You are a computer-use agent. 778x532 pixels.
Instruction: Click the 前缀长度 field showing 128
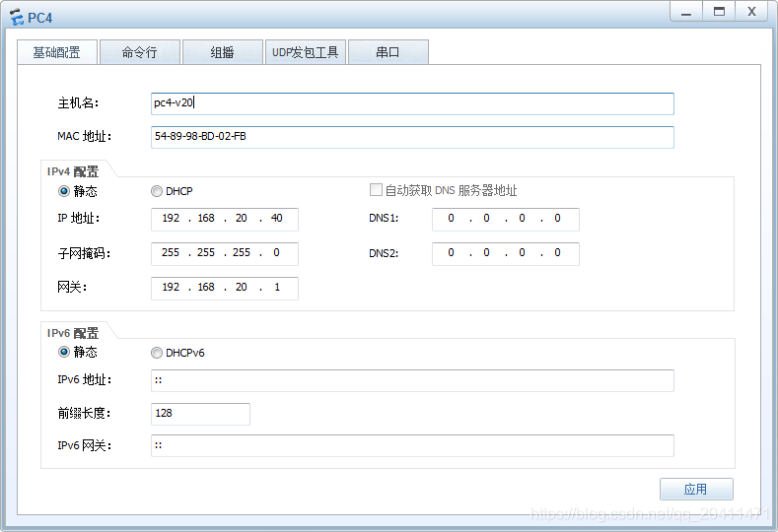coord(200,414)
